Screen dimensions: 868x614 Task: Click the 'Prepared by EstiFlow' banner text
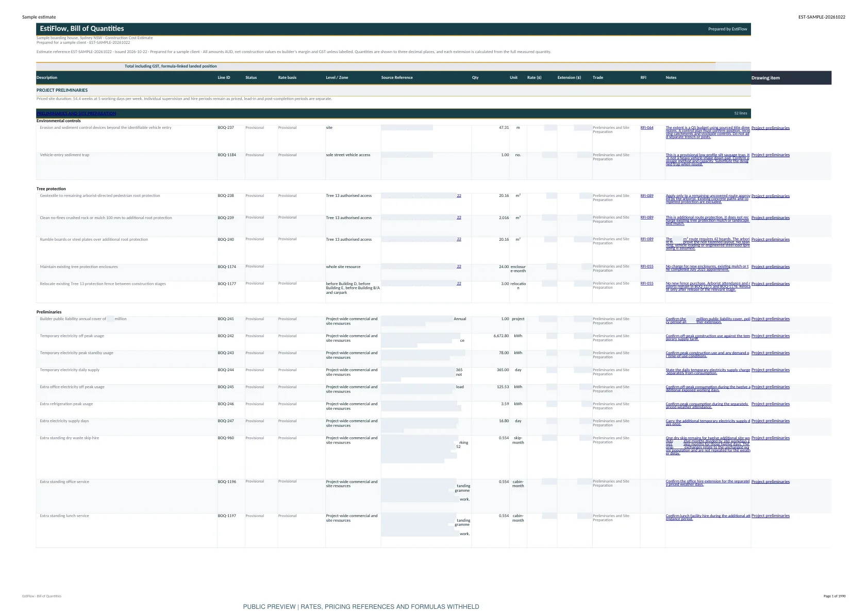727,29
